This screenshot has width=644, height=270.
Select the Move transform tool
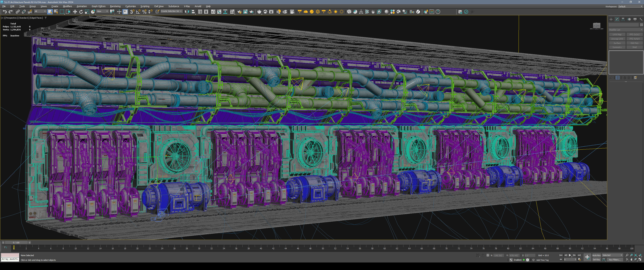point(75,12)
